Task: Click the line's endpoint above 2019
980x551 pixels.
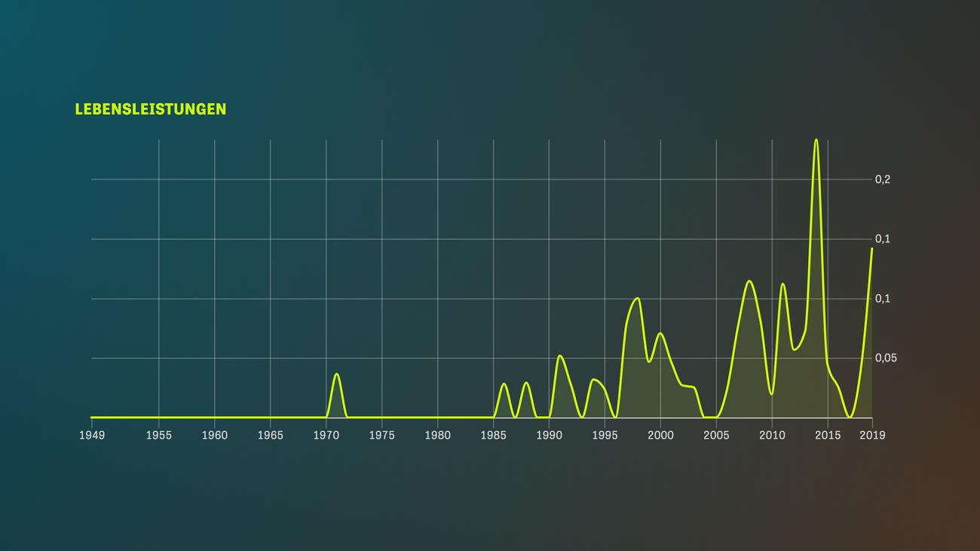Action: coord(872,248)
